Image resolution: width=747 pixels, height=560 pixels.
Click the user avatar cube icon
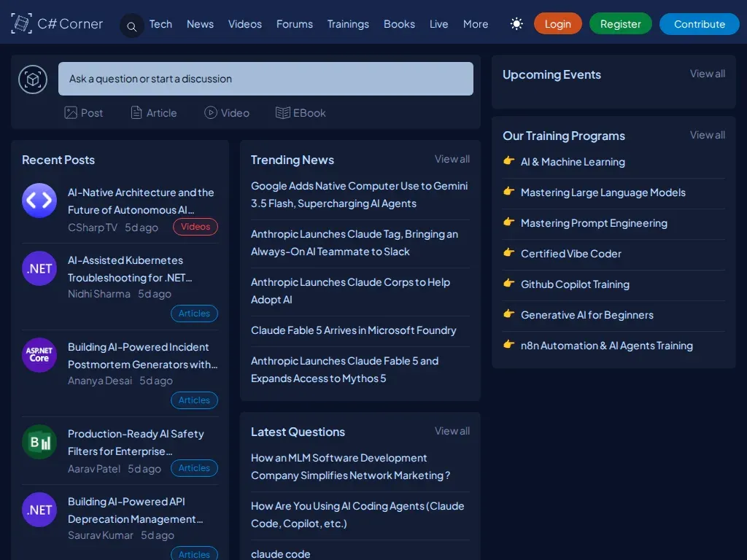click(x=33, y=79)
